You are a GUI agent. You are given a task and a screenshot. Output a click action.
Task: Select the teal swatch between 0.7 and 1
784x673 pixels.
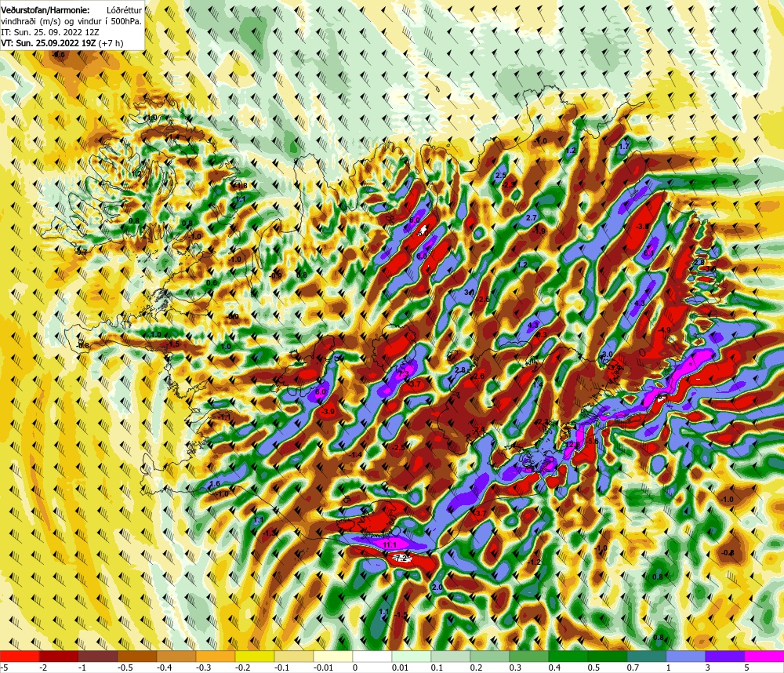point(647,656)
